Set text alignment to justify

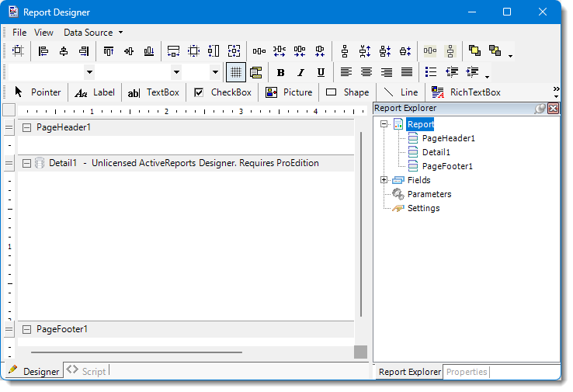[x=407, y=72]
